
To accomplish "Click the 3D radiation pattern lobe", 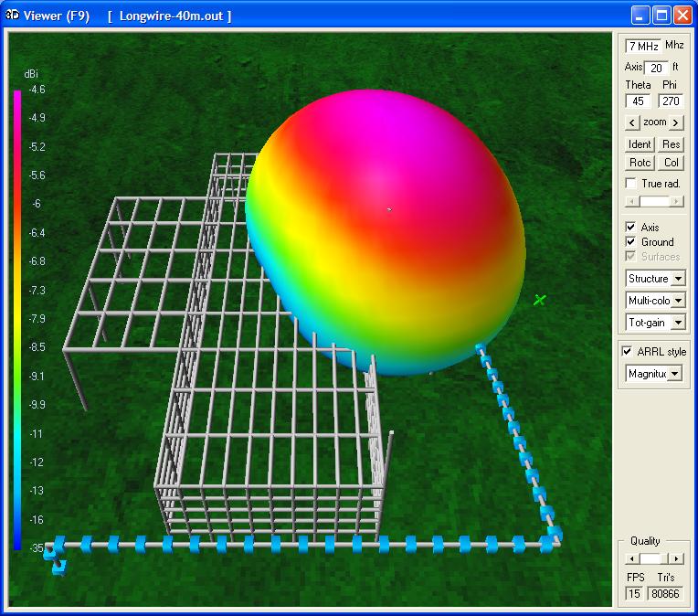I will click(385, 231).
